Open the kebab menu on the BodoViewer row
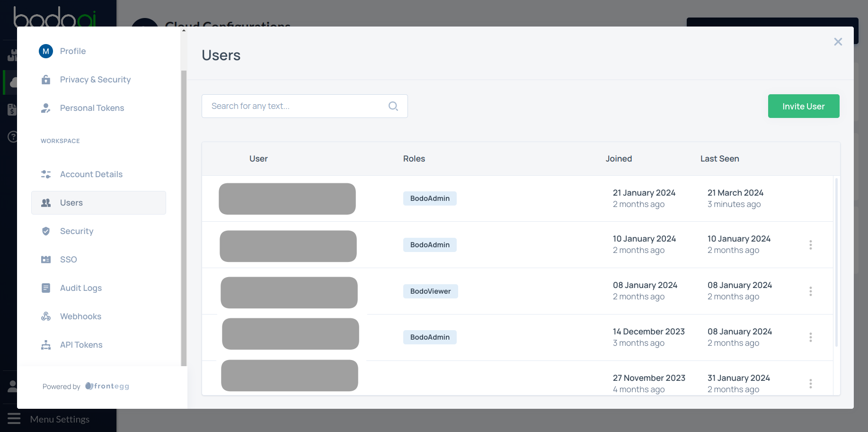Viewport: 868px width, 432px height. (x=811, y=291)
